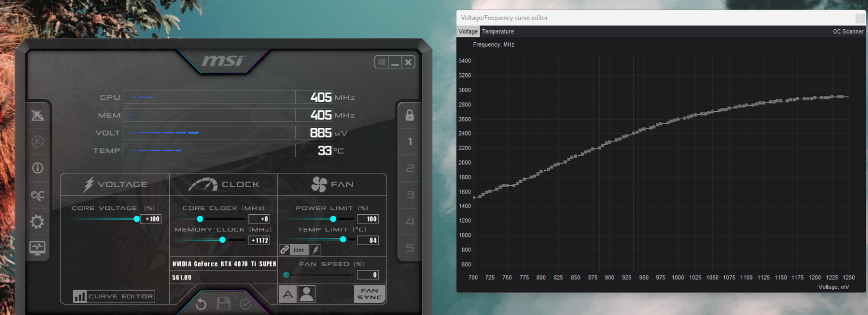This screenshot has width=868, height=315.
Task: Load profile slot 3
Action: [x=410, y=195]
